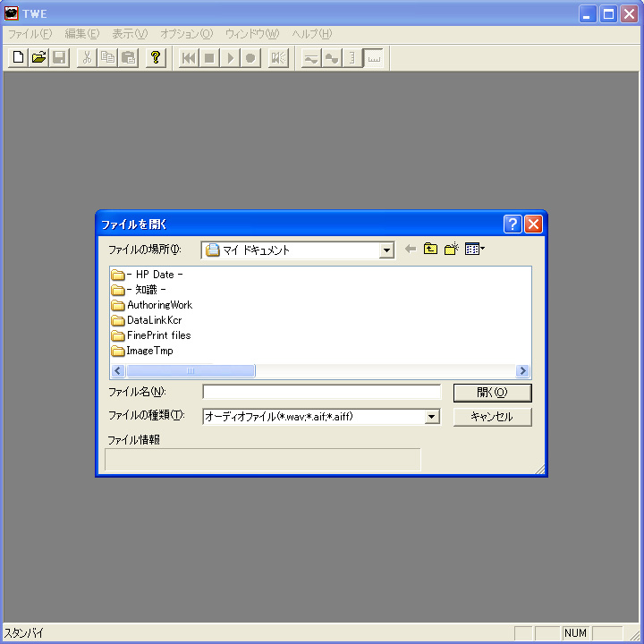The width and height of the screenshot is (644, 644).
Task: Click the Record button in toolbar
Action: [250, 57]
